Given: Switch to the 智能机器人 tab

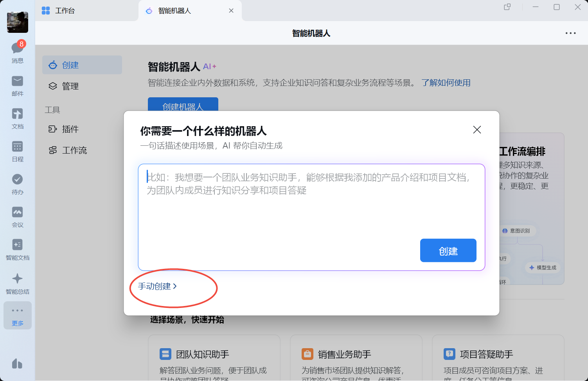Looking at the screenshot, I should pyautogui.click(x=190, y=11).
